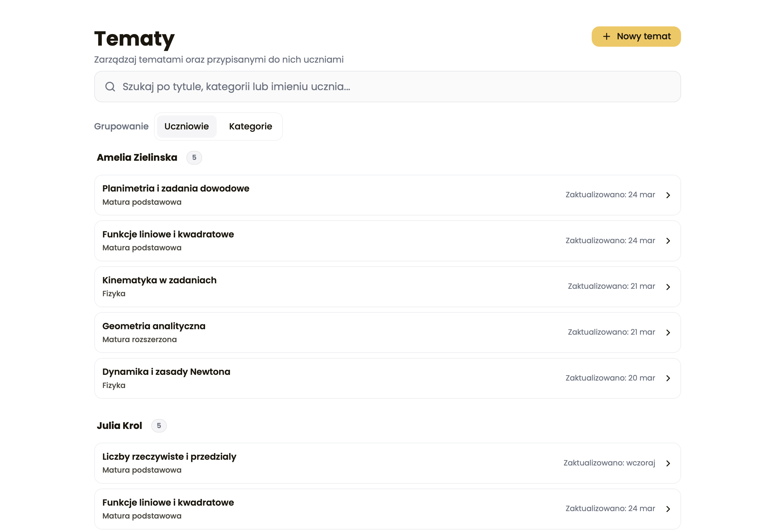Select the Uczniowie grouping tab

point(186,126)
